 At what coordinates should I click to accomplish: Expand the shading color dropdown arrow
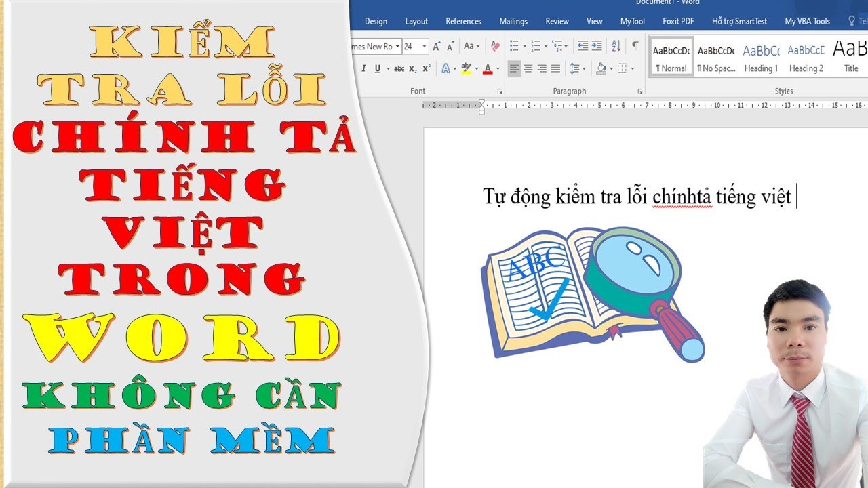611,68
